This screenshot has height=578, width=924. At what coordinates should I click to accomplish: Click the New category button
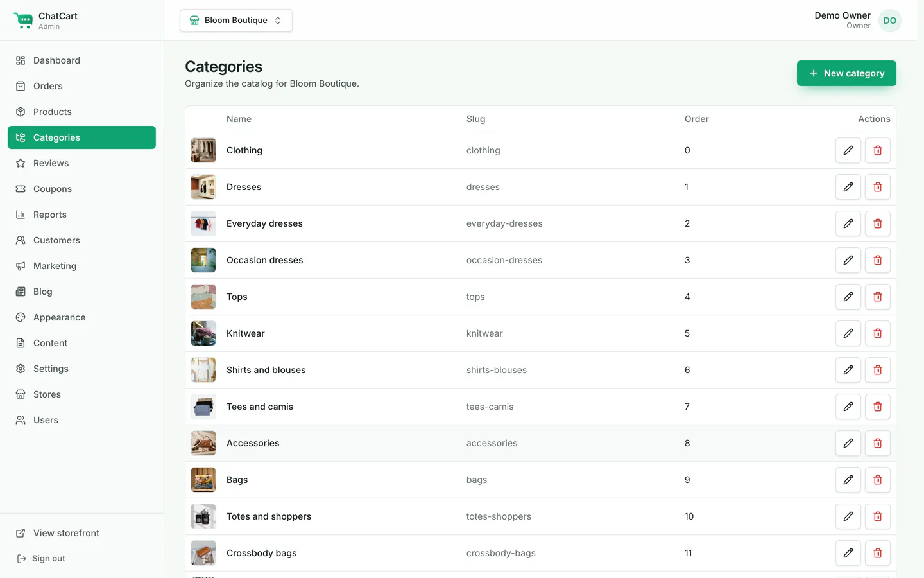846,73
